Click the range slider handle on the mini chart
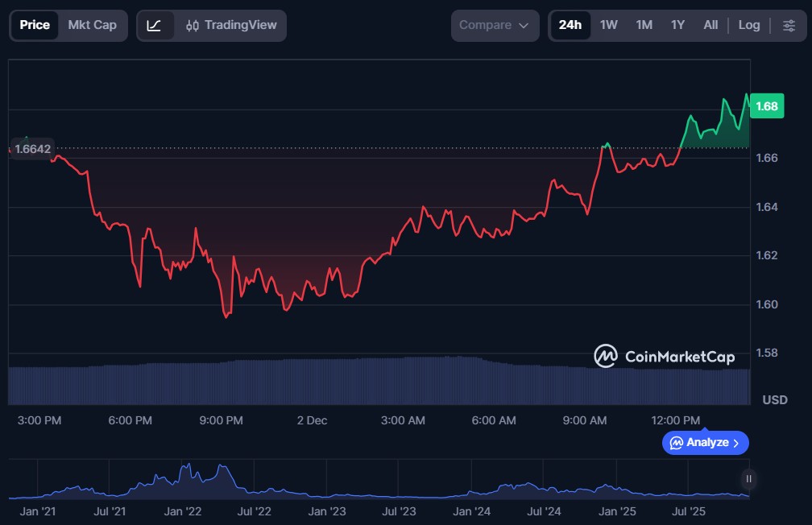The height and width of the screenshot is (525, 812). click(748, 479)
